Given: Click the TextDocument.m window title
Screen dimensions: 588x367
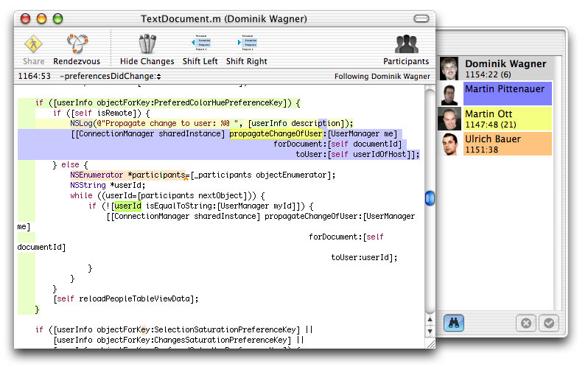Looking at the screenshot, I should pos(224,18).
